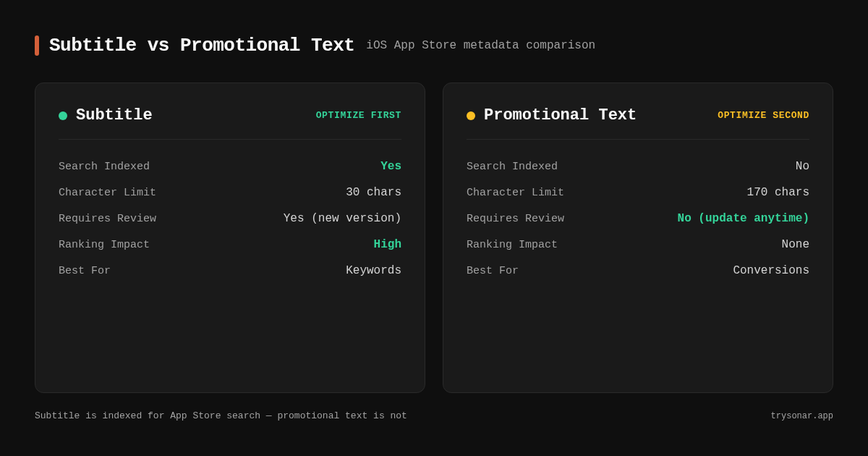The height and width of the screenshot is (456, 868).
Task: Click 'Ranking Impact' label in Subtitle card
Action: click(104, 245)
